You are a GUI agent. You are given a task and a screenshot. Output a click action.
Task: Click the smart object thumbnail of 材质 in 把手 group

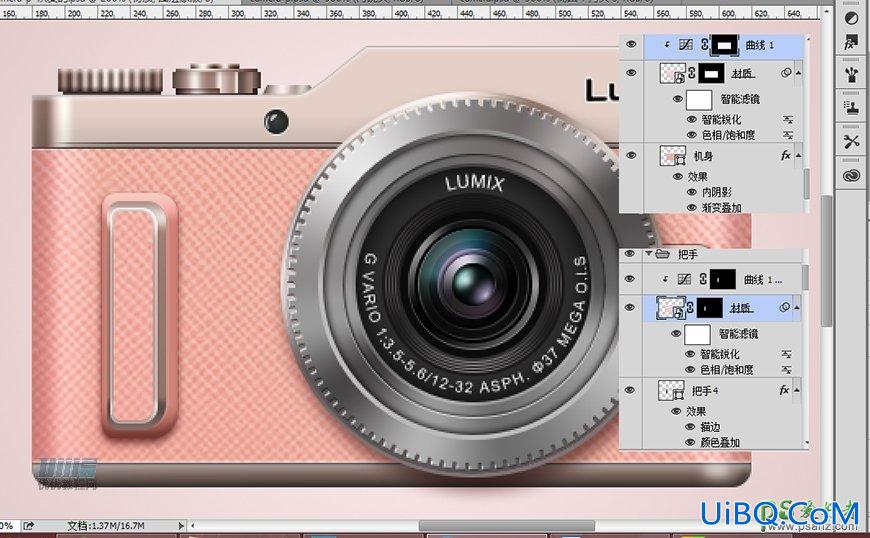(x=671, y=307)
